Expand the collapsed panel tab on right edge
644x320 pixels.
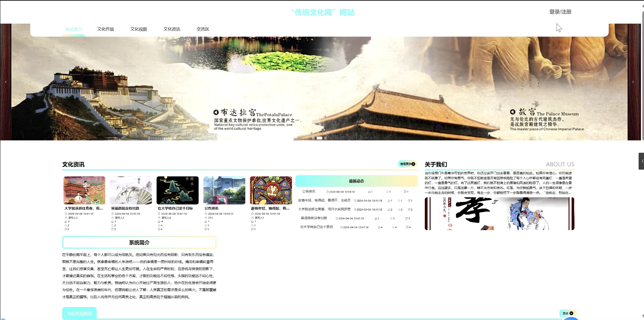641,161
